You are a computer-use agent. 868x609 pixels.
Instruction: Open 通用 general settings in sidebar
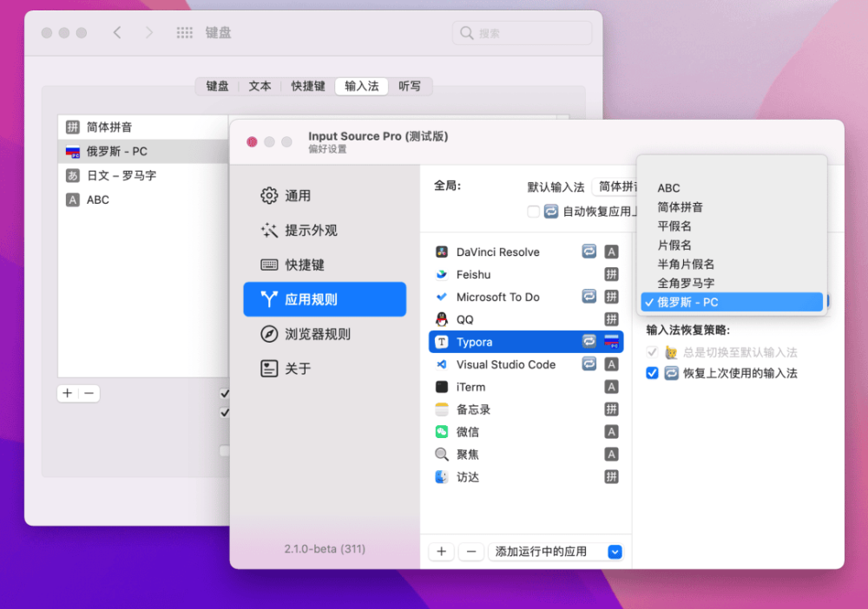[x=325, y=196]
